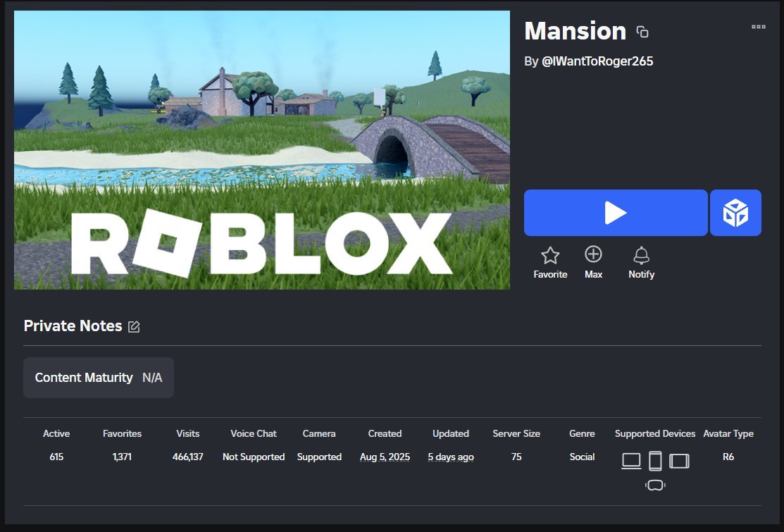Screen dimensions: 784x532
Task: Open the three-dot more options menu
Action: coord(759,27)
